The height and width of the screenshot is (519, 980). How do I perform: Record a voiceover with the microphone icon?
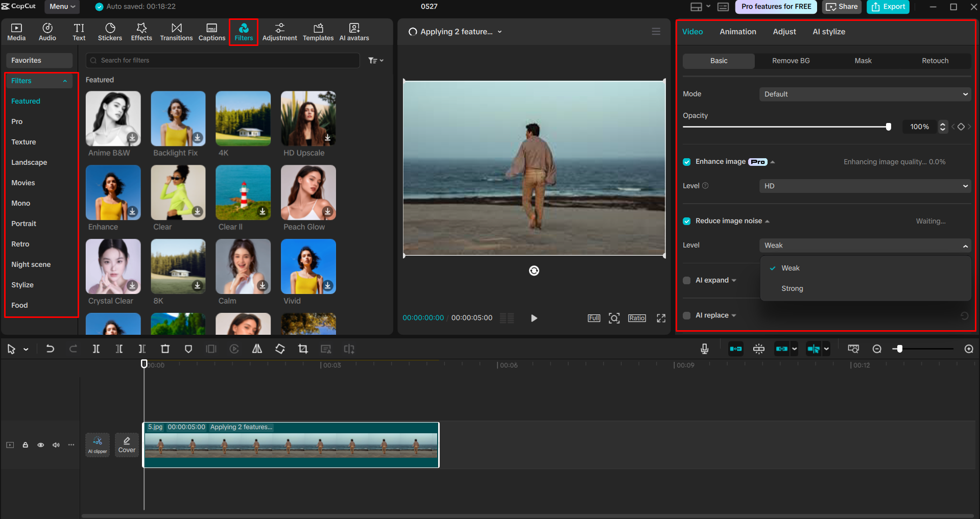click(704, 349)
